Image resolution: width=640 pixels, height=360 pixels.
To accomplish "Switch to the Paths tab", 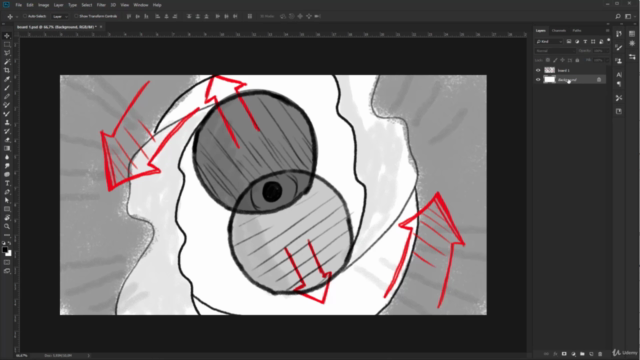I will tap(577, 31).
